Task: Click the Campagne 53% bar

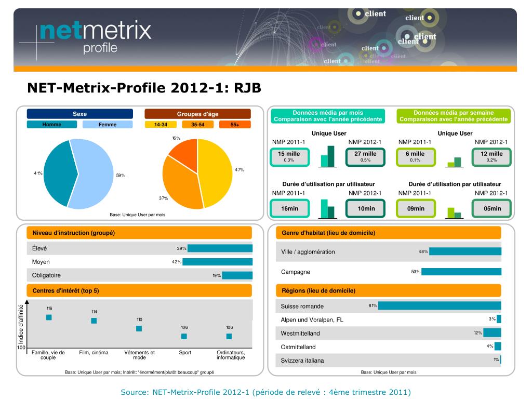Action: (461, 271)
